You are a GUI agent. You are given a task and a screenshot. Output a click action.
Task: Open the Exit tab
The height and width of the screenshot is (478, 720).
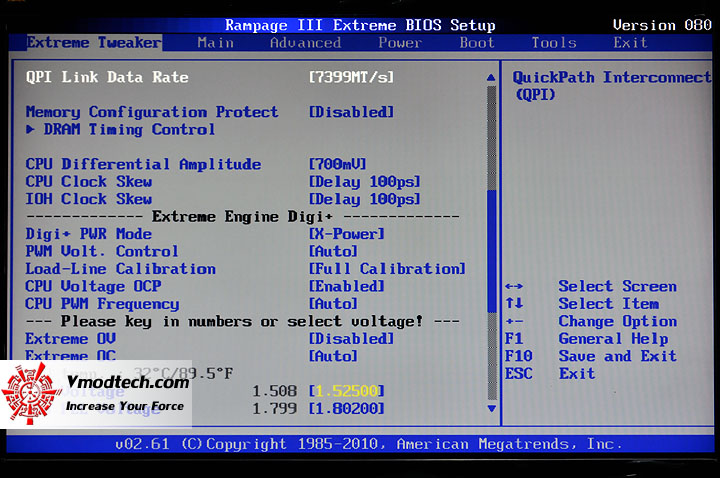[x=630, y=43]
